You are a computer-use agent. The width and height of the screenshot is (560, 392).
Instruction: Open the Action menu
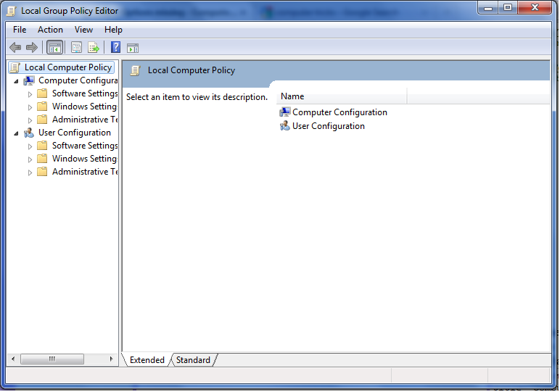point(50,30)
